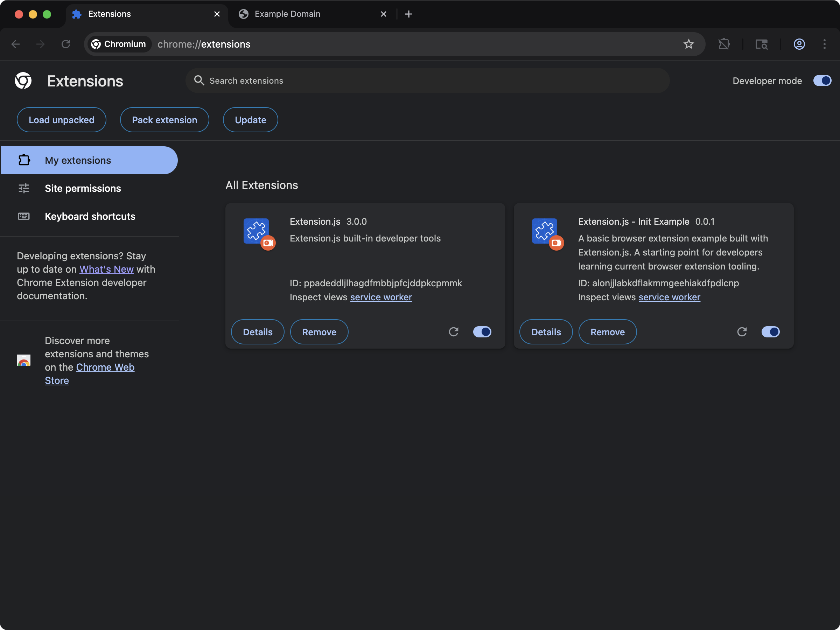
Task: Click the Chrome Web Store icon
Action: point(24,360)
